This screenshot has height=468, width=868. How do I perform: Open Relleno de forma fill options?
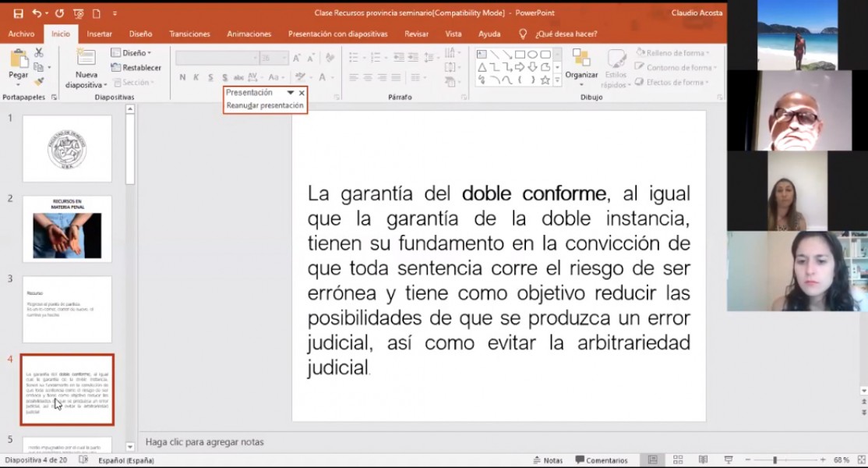tap(672, 52)
